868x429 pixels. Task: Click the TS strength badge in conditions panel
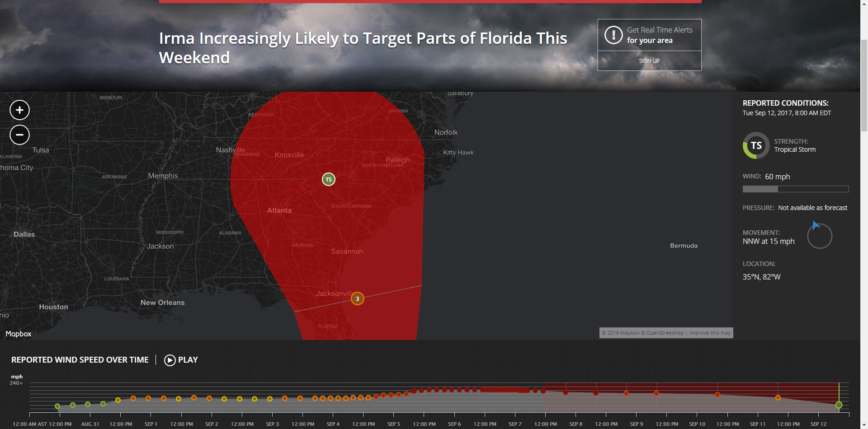click(756, 145)
